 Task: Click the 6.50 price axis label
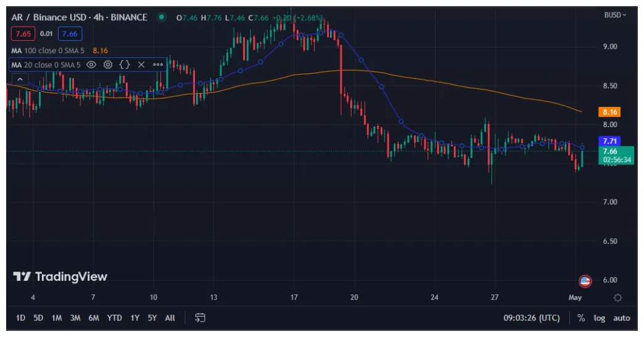tap(610, 241)
